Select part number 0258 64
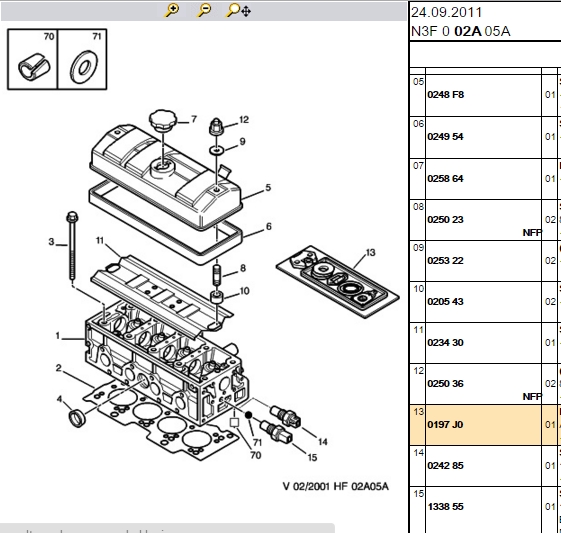 [445, 179]
